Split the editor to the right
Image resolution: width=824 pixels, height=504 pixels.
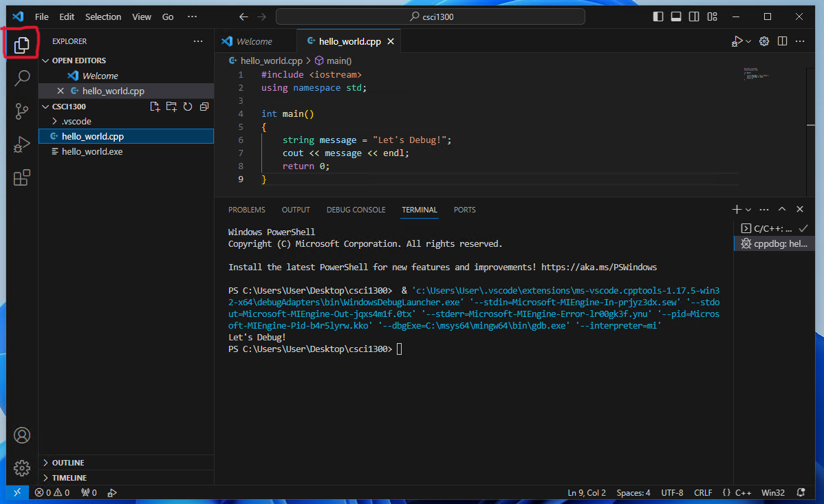coord(782,41)
